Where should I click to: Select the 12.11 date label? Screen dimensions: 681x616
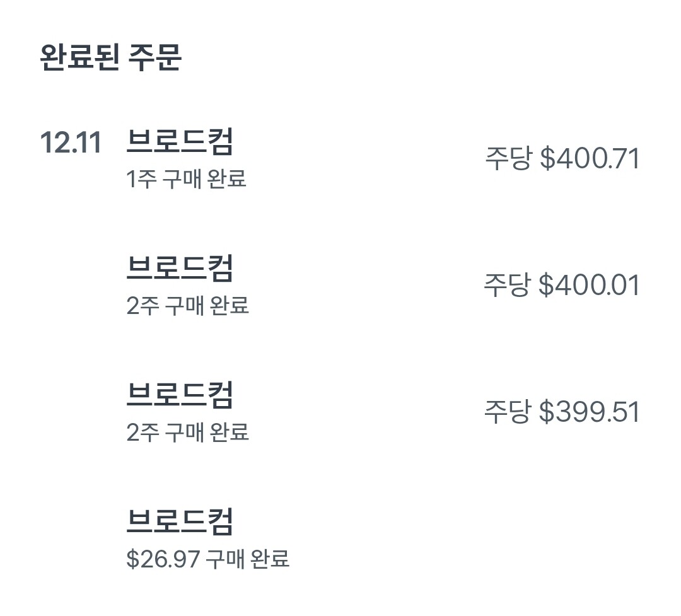click(71, 142)
